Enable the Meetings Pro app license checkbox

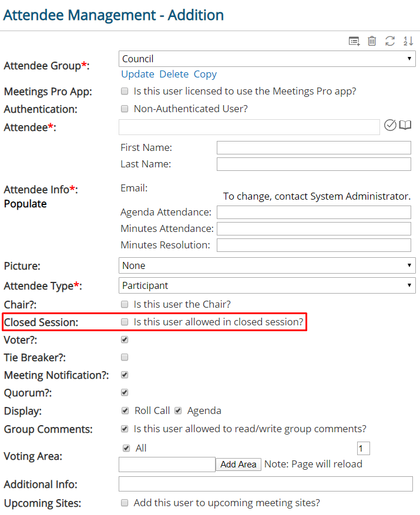[125, 91]
